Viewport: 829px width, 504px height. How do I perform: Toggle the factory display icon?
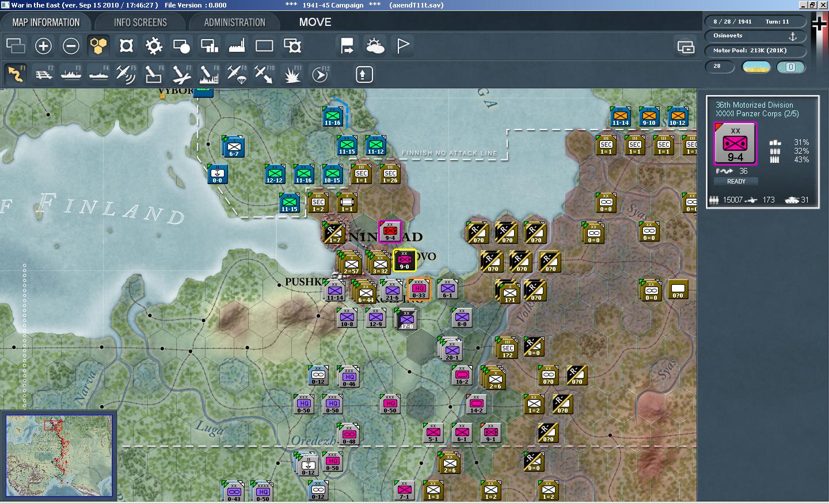237,45
